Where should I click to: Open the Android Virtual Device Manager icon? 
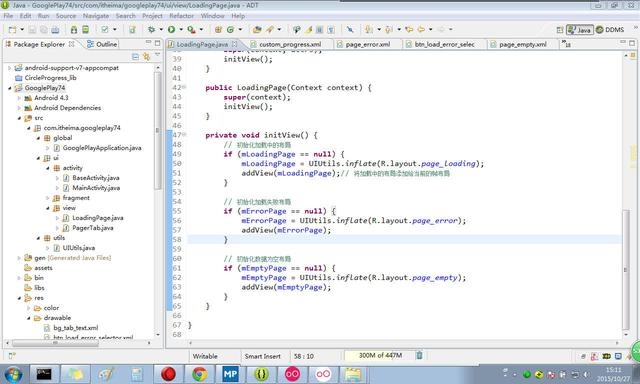pos(85,29)
